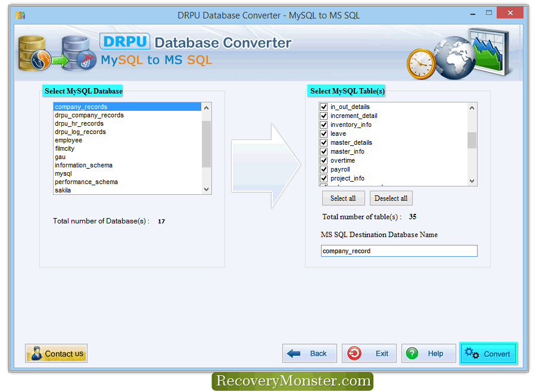Click the database list scrollbar thumb
The width and height of the screenshot is (536, 392).
point(206,144)
